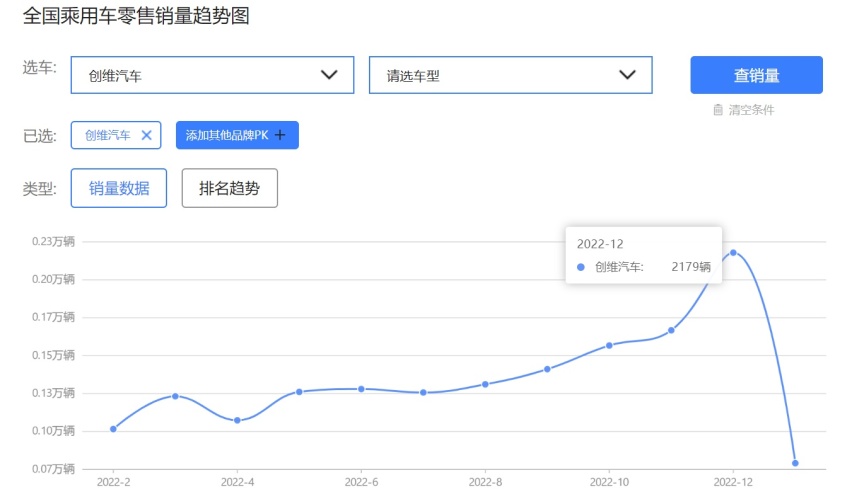The width and height of the screenshot is (852, 499).
Task: Remove the 创维汽车 tag via X icon
Action: click(147, 135)
